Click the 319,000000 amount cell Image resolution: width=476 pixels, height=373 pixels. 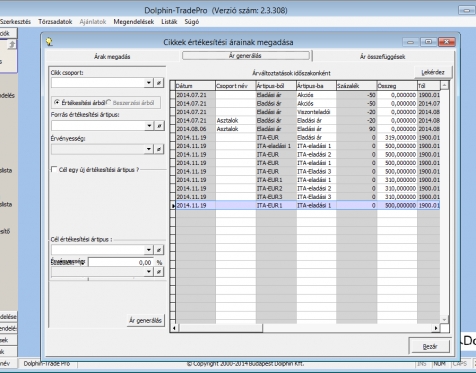[397, 137]
